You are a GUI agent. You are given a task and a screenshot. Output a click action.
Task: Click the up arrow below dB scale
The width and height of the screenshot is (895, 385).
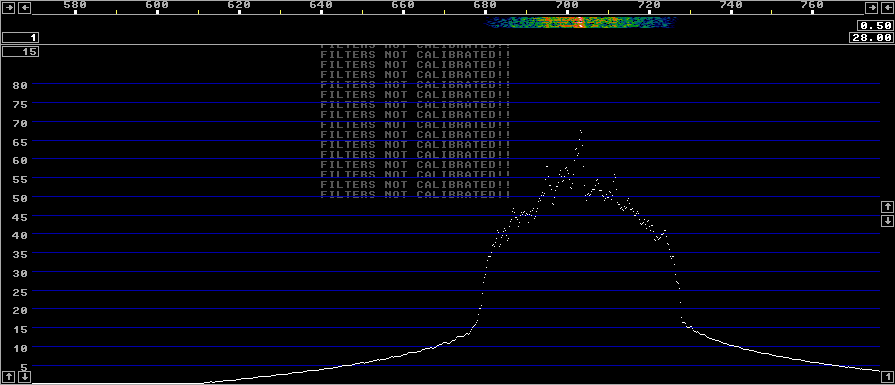[x=9, y=376]
